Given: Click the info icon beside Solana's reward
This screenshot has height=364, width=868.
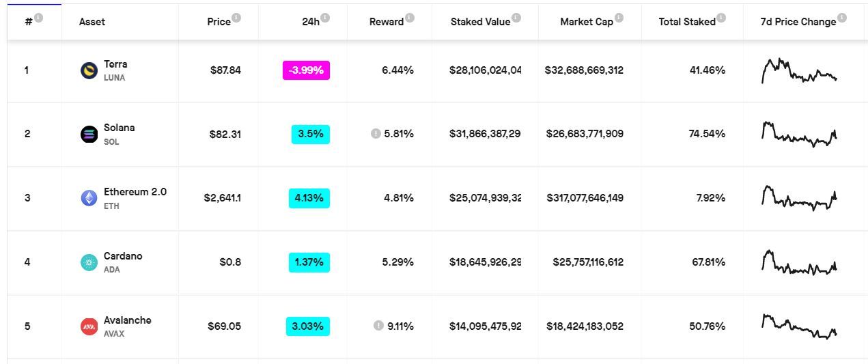Looking at the screenshot, I should point(376,134).
